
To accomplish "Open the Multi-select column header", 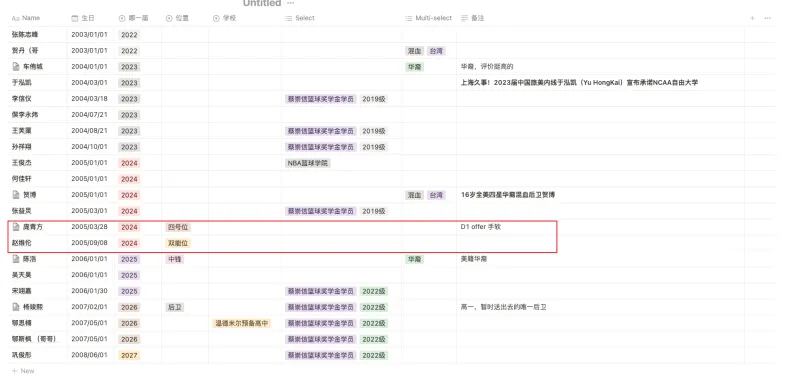I will click(429, 18).
